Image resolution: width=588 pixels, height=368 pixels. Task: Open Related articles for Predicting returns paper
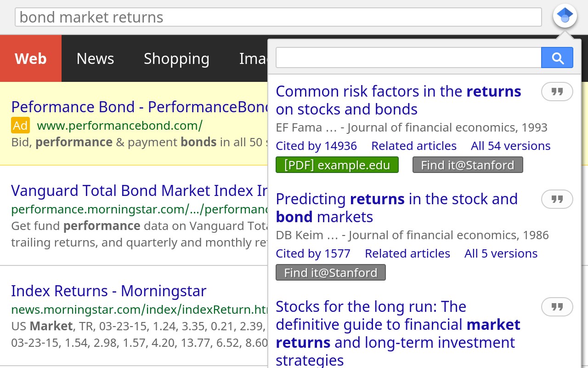[x=407, y=253]
